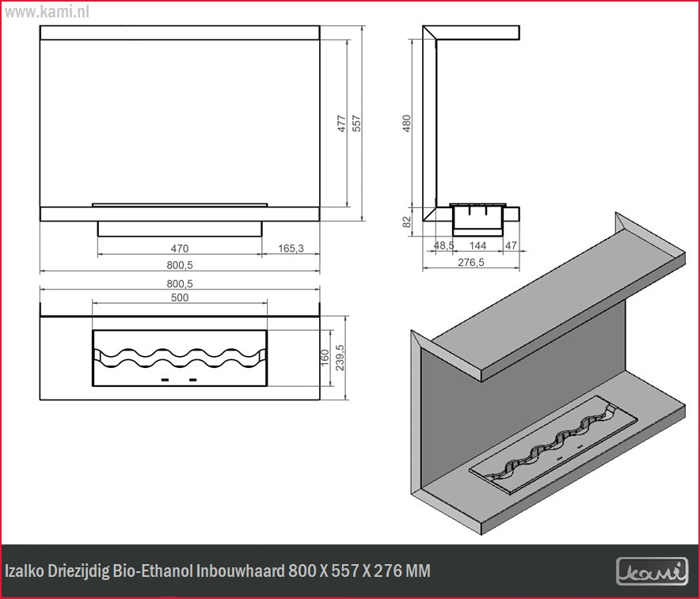This screenshot has height=599, width=700.
Task: Click the 276,5 side depth dimension
Action: [x=470, y=262]
